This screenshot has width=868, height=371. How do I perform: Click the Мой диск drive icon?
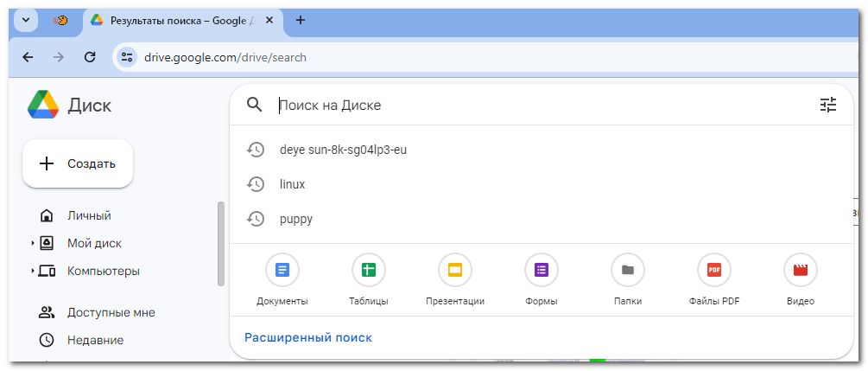[47, 243]
